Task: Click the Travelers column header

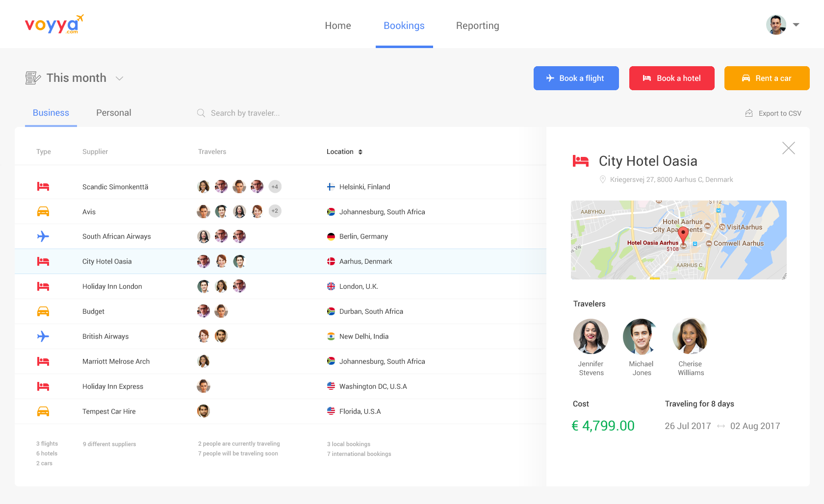Action: coord(212,152)
